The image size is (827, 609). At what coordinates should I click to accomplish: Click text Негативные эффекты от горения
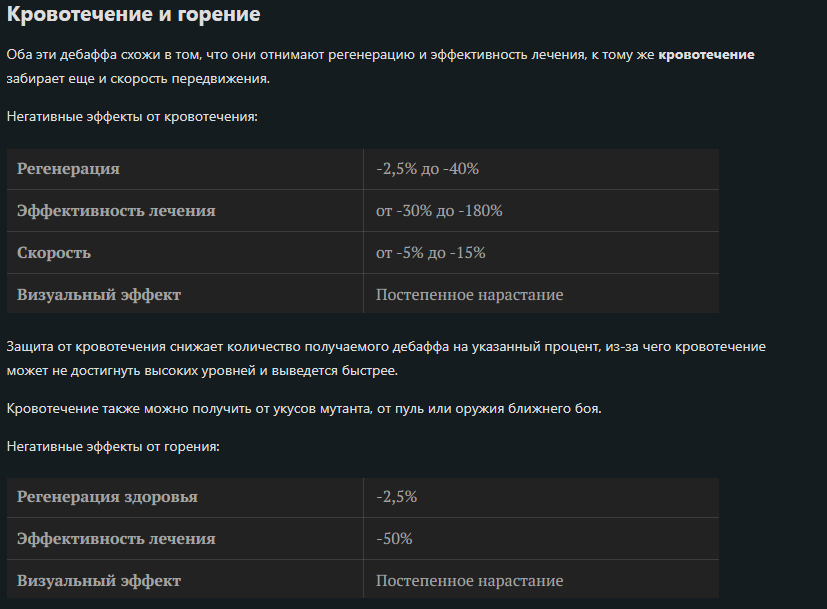pos(113,447)
